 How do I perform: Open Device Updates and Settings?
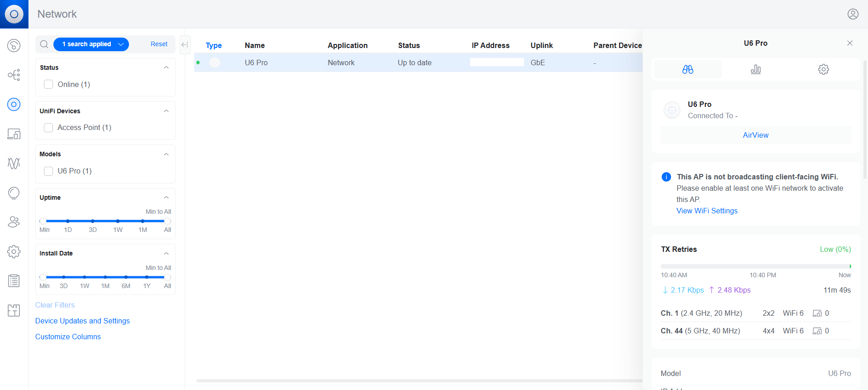pos(82,321)
